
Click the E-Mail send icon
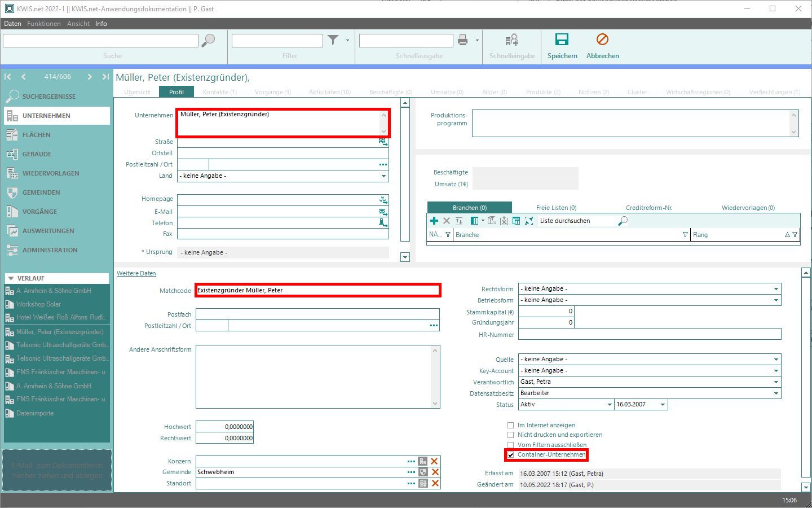(383, 212)
